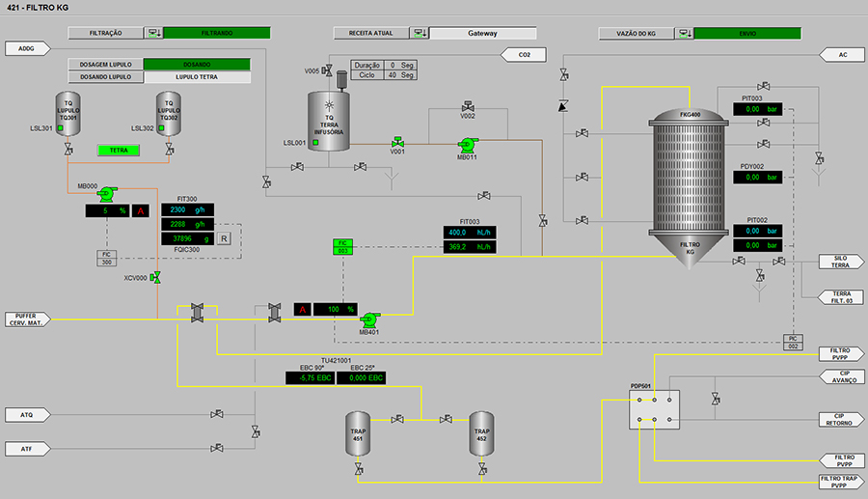
Task: Click the R reset button by FQIC300
Action: pyautogui.click(x=224, y=238)
